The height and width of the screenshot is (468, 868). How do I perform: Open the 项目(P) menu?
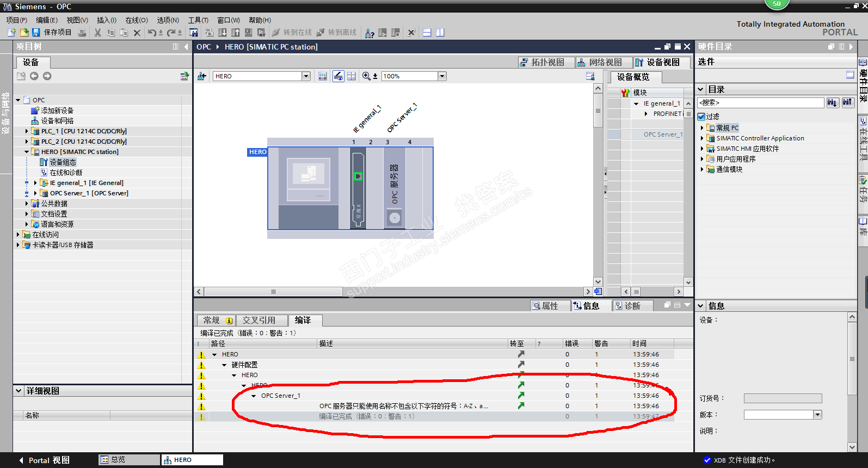click(17, 20)
